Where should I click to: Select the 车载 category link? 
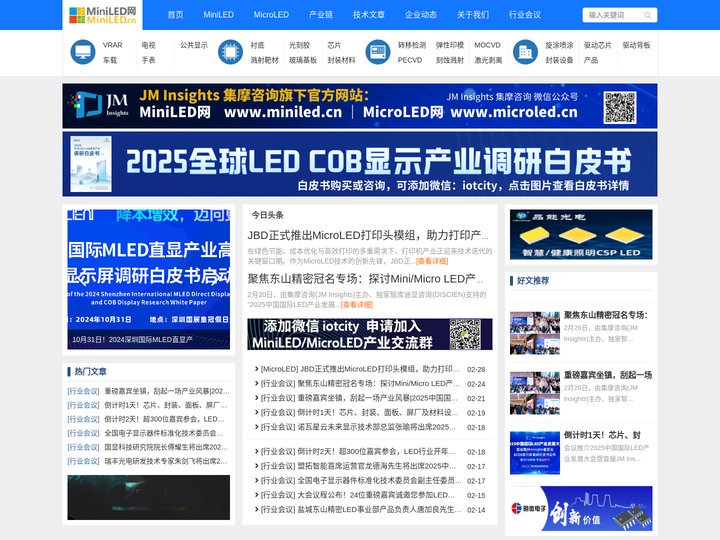(x=110, y=60)
